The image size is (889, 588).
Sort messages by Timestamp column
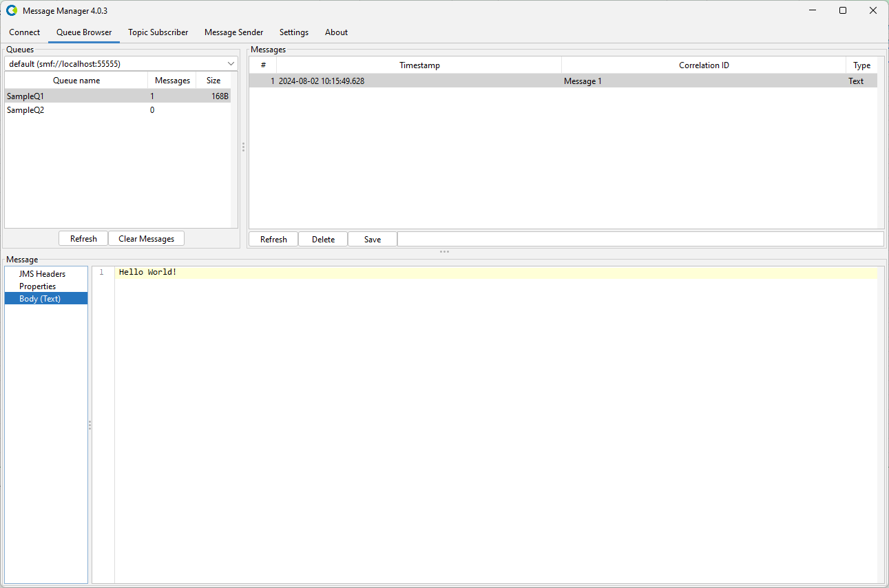click(x=419, y=65)
